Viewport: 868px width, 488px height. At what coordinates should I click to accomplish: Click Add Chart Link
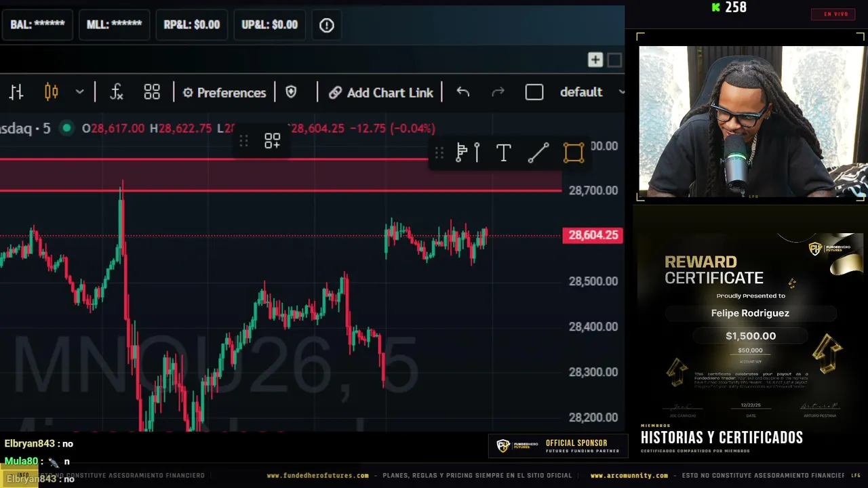(x=380, y=93)
